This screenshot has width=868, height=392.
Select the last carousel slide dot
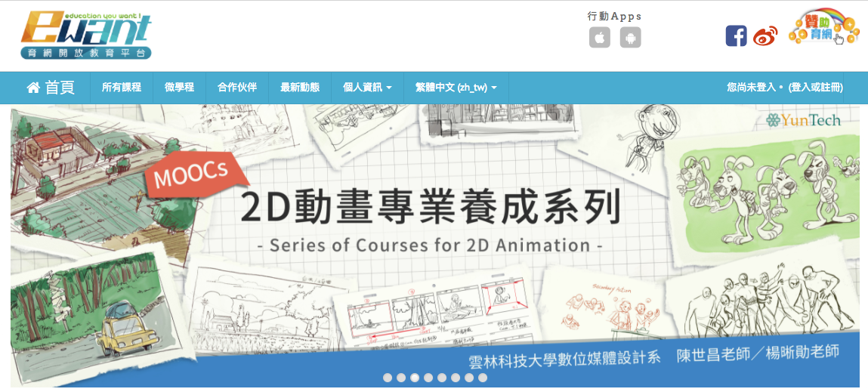(x=483, y=377)
